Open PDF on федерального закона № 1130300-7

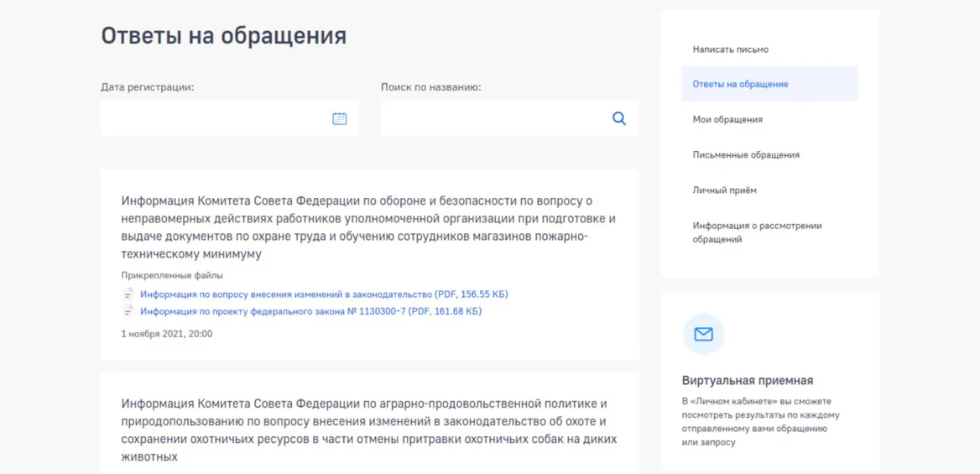(x=310, y=310)
